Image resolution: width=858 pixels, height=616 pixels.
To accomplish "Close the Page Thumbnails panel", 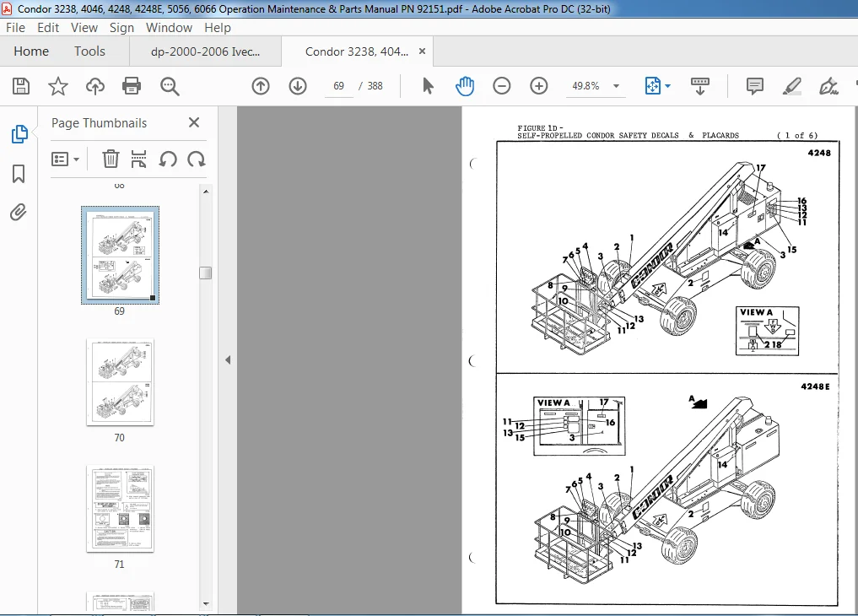I will point(194,122).
